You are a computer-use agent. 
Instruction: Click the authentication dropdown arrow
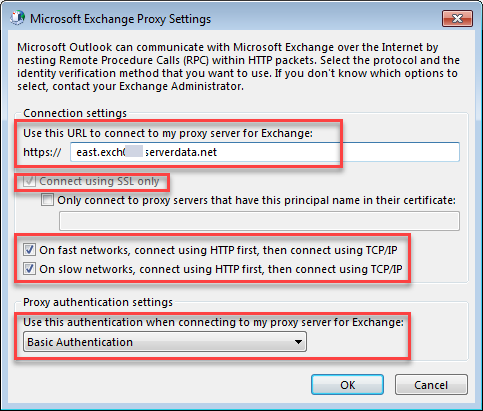point(298,342)
